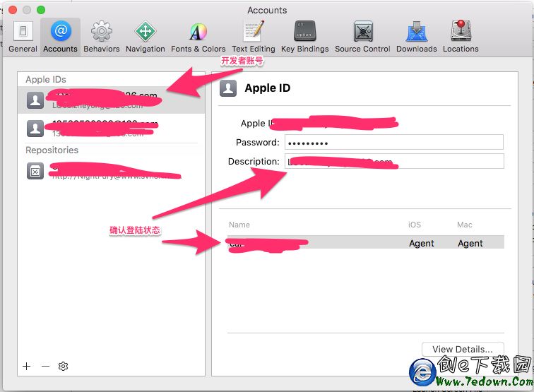Open Navigation arrows icon
The height and width of the screenshot is (392, 534).
click(146, 31)
